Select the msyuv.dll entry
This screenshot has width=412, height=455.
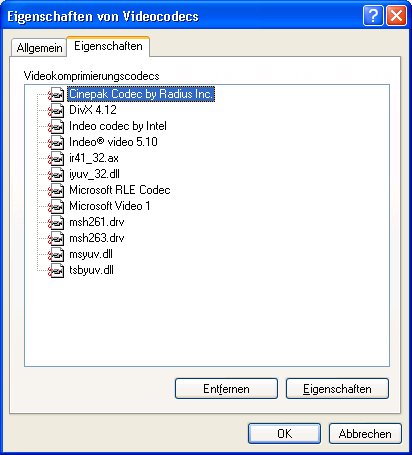(91, 254)
